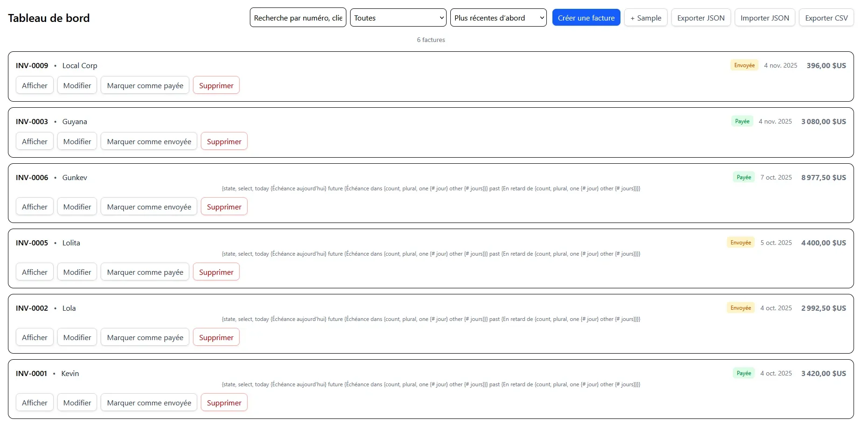This screenshot has height=425, width=868.
Task: Add a sample invoice with '+ Sample'
Action: click(646, 18)
